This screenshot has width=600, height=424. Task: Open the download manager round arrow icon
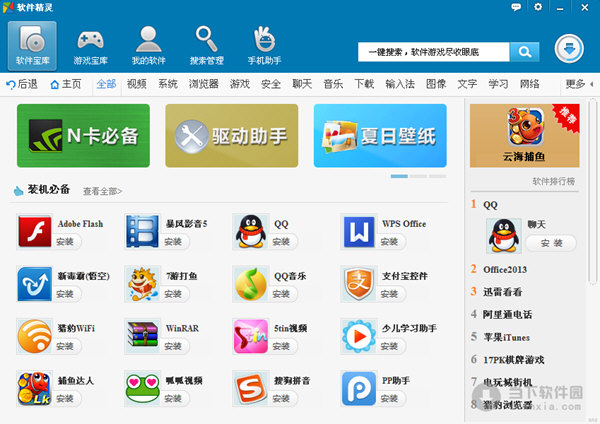tap(569, 49)
